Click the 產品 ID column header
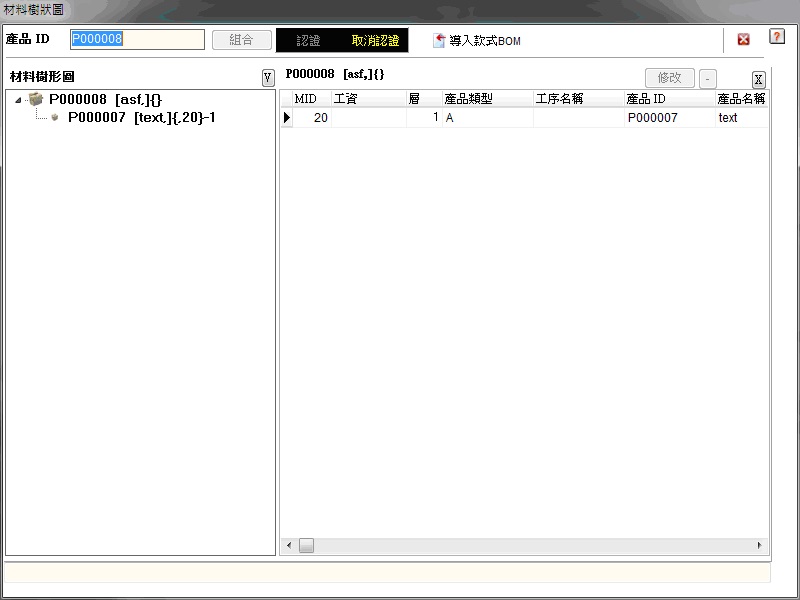 (670, 98)
